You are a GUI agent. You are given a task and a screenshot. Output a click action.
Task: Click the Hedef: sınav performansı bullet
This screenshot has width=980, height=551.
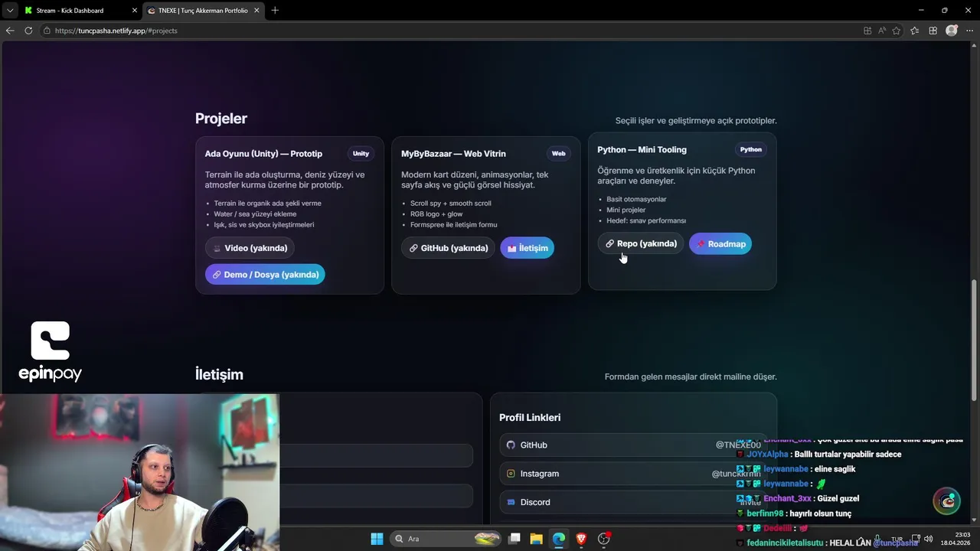(x=645, y=220)
